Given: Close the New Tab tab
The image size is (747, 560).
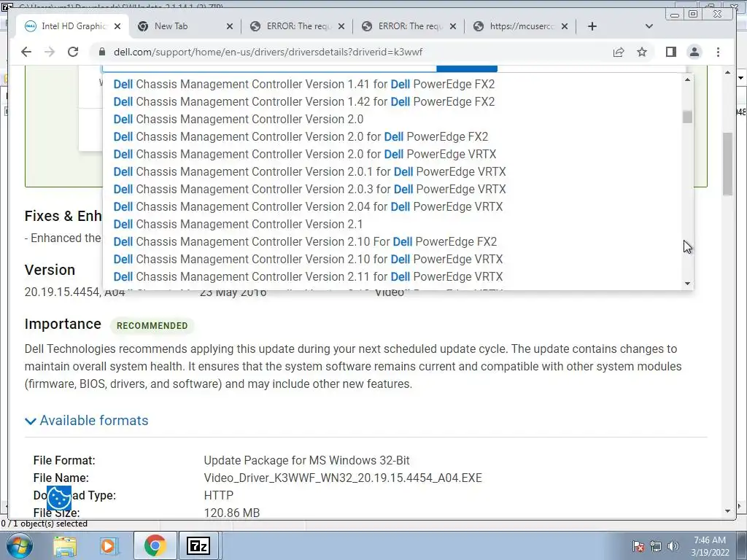Looking at the screenshot, I should coord(230,26).
